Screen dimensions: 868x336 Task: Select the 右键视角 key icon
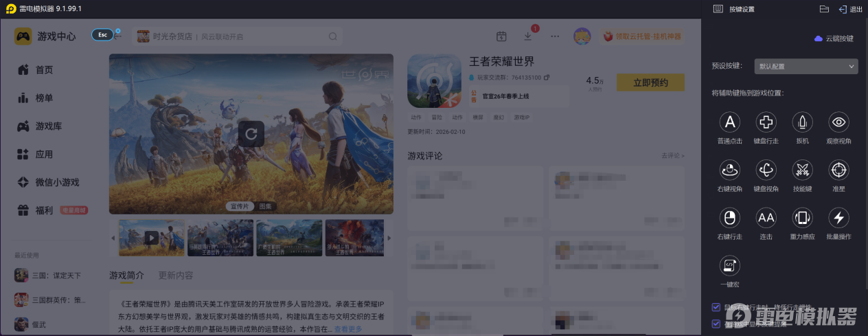[x=729, y=170]
